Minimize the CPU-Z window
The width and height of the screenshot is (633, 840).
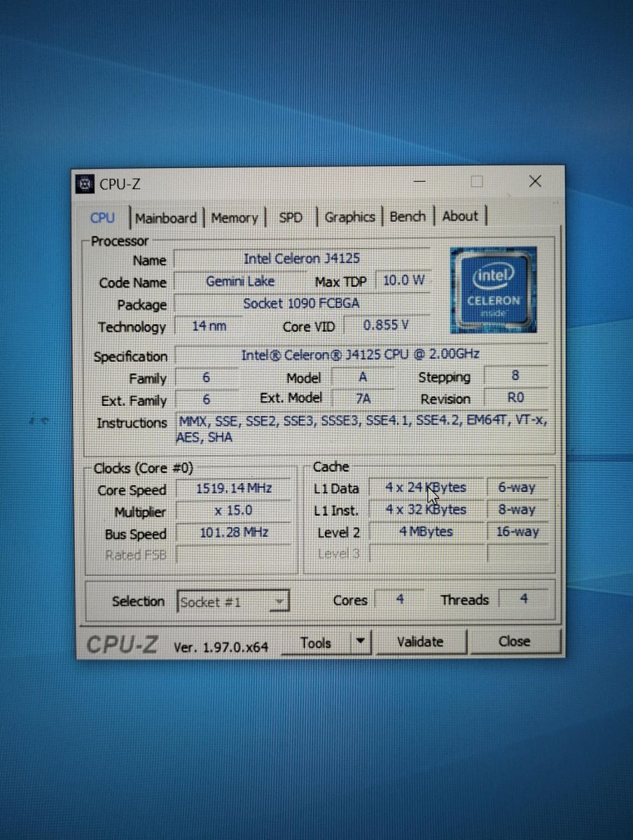[420, 182]
